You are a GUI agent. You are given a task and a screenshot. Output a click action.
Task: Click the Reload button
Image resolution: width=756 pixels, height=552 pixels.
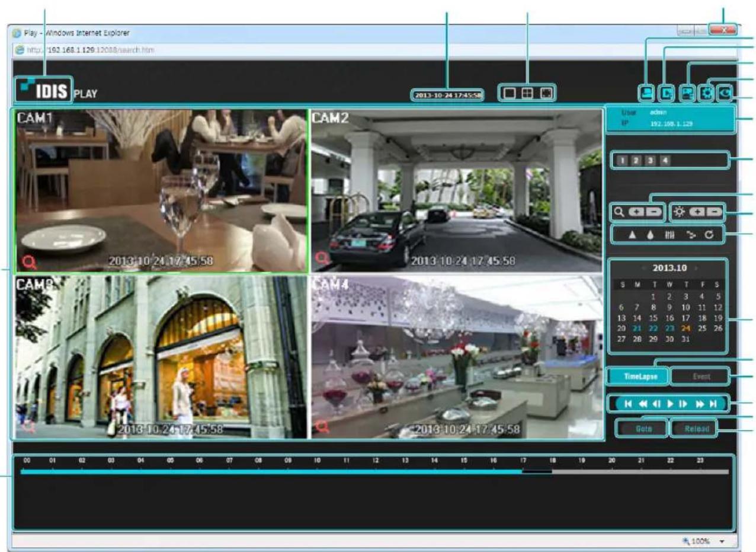(693, 429)
